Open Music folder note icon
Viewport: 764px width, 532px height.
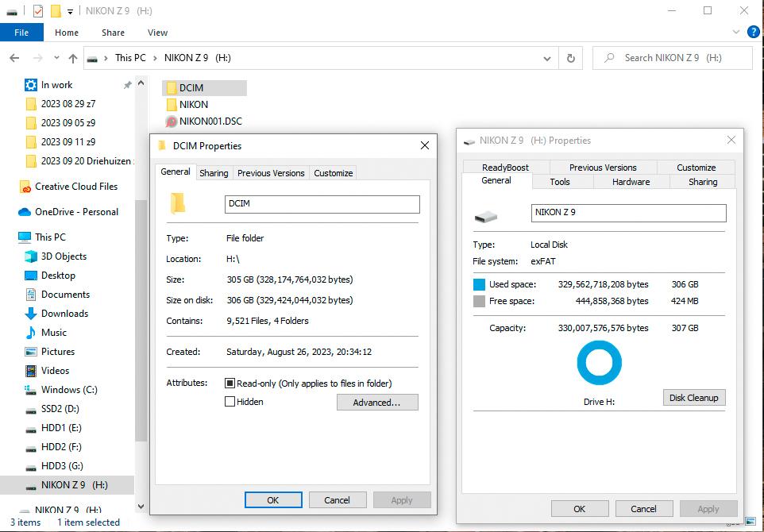31,333
